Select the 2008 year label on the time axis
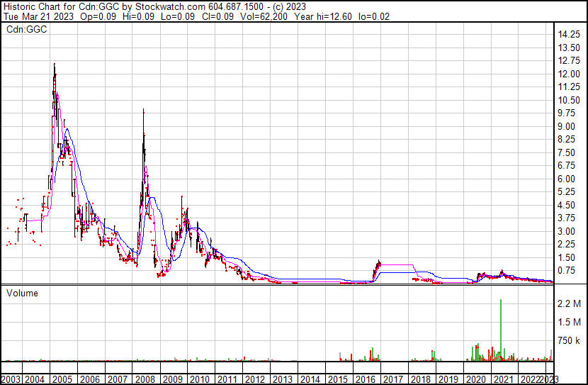Viewport: 588px width, 385px height. coord(147,379)
